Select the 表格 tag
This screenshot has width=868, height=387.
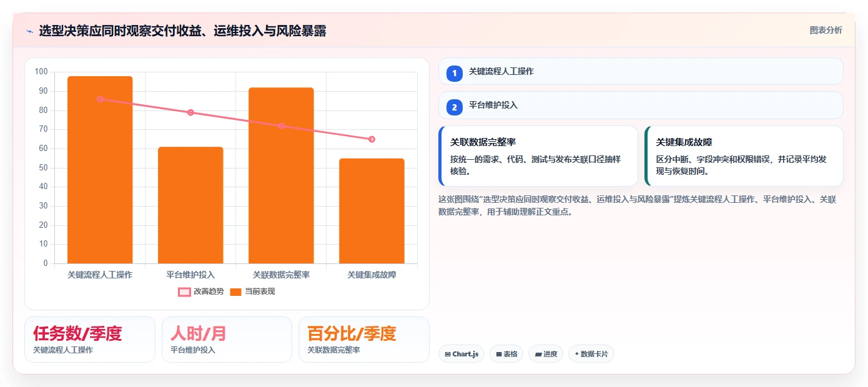506,354
